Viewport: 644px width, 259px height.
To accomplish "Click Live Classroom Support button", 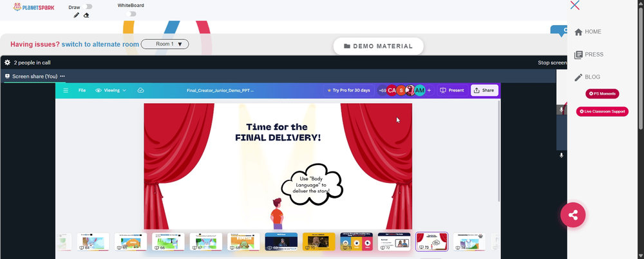I will click(602, 111).
